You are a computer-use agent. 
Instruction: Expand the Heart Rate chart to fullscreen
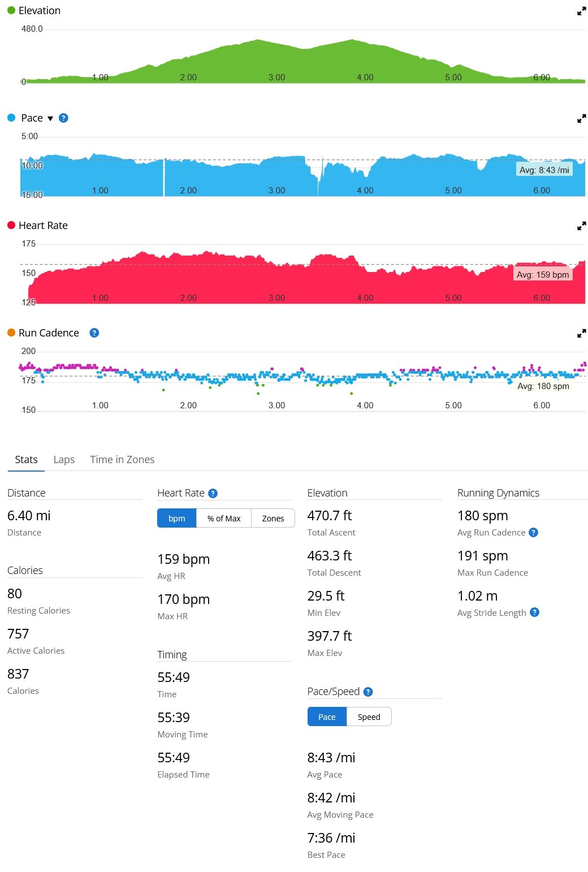(581, 226)
